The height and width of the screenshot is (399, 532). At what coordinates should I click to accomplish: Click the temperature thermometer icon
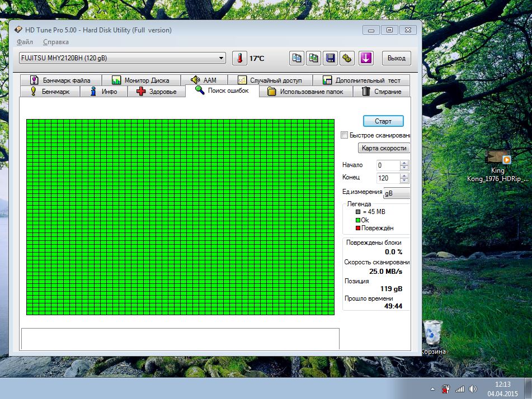point(239,58)
